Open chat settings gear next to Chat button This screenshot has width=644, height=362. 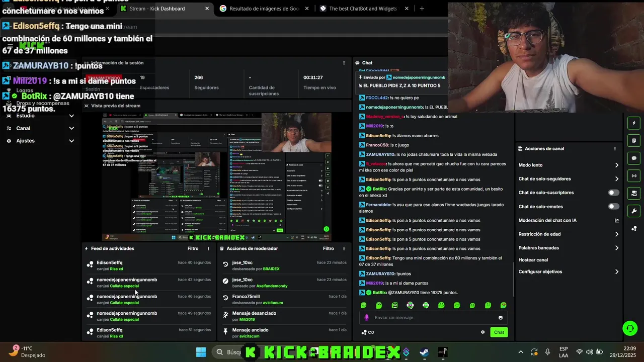pos(483,332)
